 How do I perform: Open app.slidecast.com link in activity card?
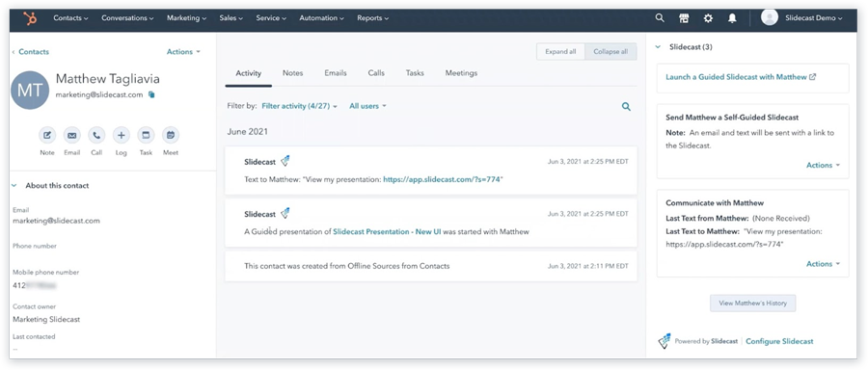point(443,180)
